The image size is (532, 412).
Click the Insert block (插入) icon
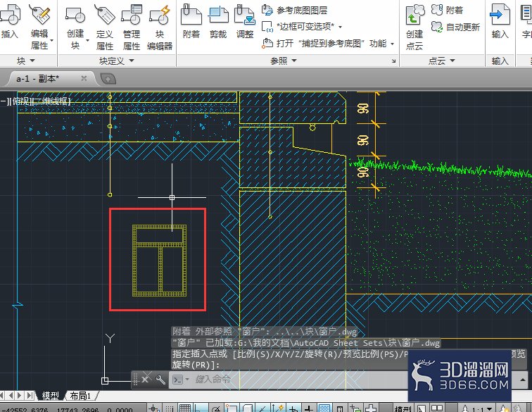click(10, 15)
